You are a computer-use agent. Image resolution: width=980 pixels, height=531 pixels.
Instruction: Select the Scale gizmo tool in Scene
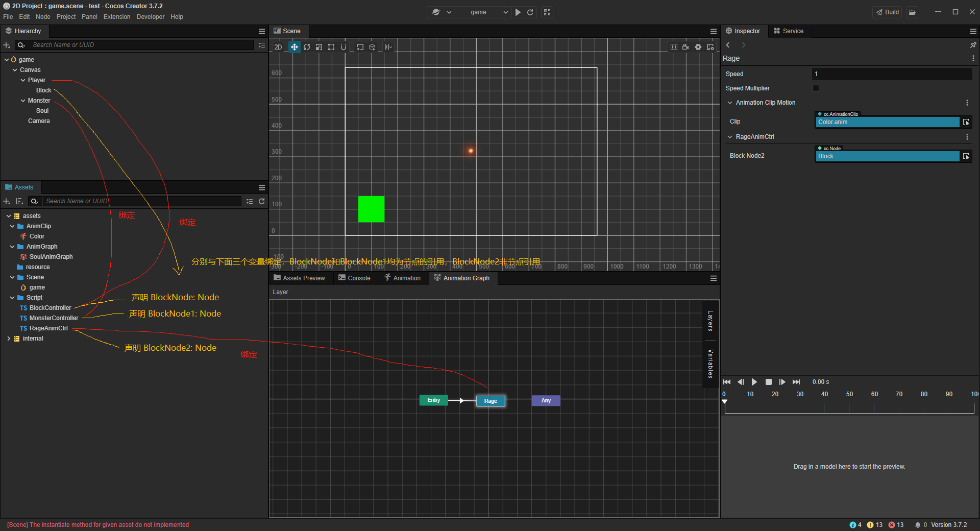coord(319,47)
